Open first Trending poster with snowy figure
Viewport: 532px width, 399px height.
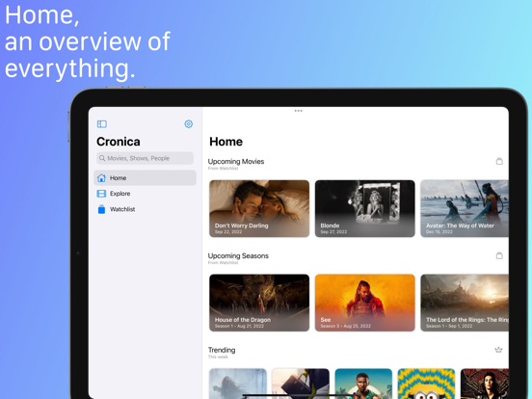tap(238, 384)
